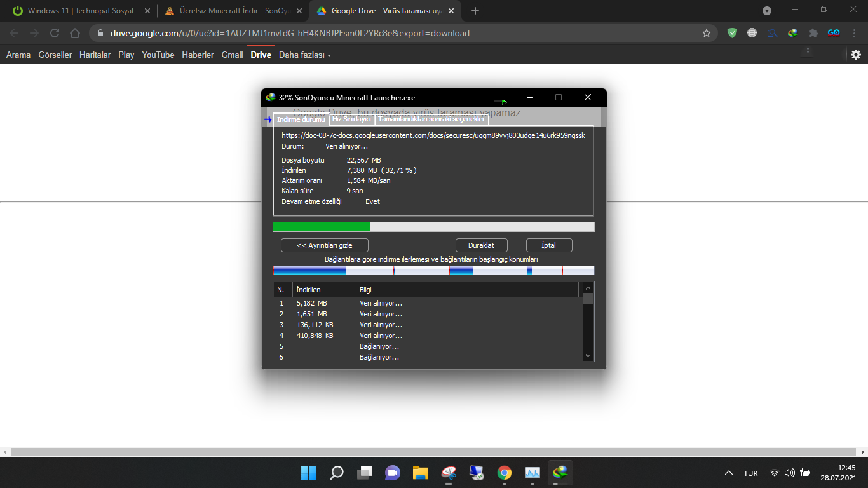Open Windows Search from the taskbar
Image resolution: width=868 pixels, height=488 pixels.
[337, 473]
